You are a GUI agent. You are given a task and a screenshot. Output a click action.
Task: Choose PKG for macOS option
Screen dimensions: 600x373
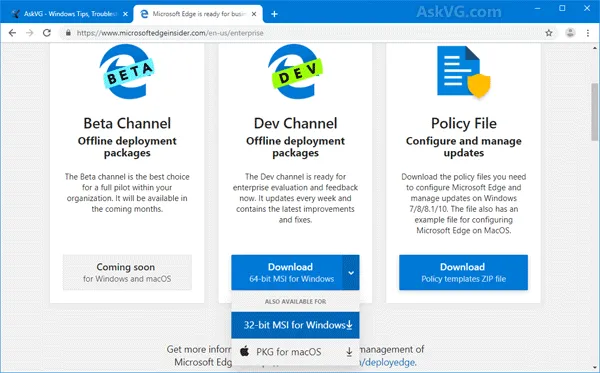click(295, 352)
